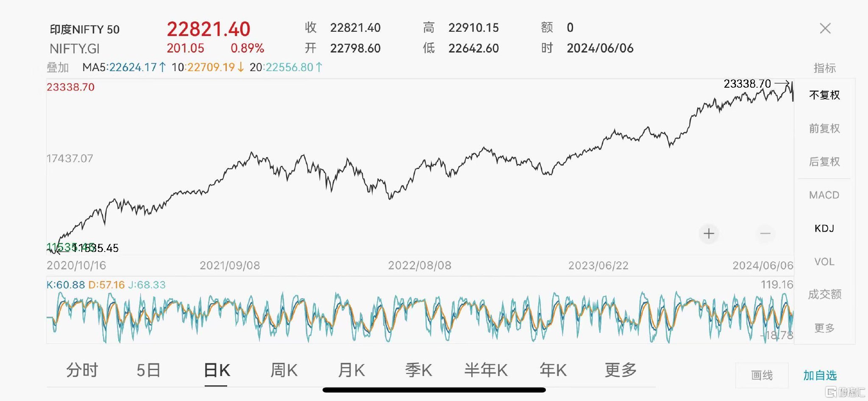
Task: Switch to the 周K weekly chart tab
Action: 285,369
